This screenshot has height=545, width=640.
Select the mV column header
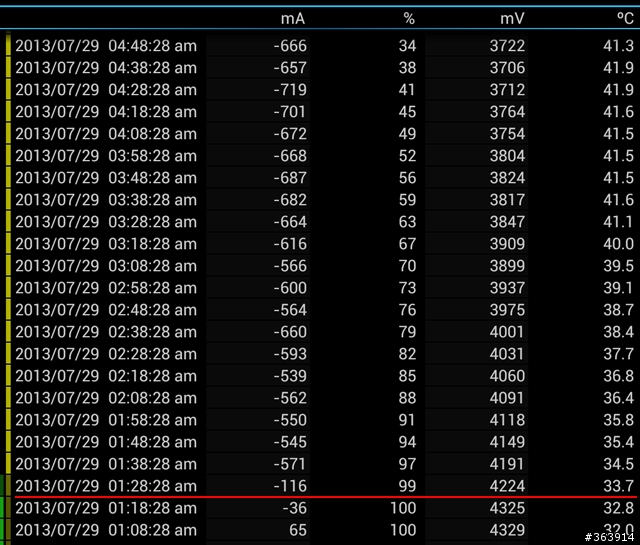[x=512, y=19]
